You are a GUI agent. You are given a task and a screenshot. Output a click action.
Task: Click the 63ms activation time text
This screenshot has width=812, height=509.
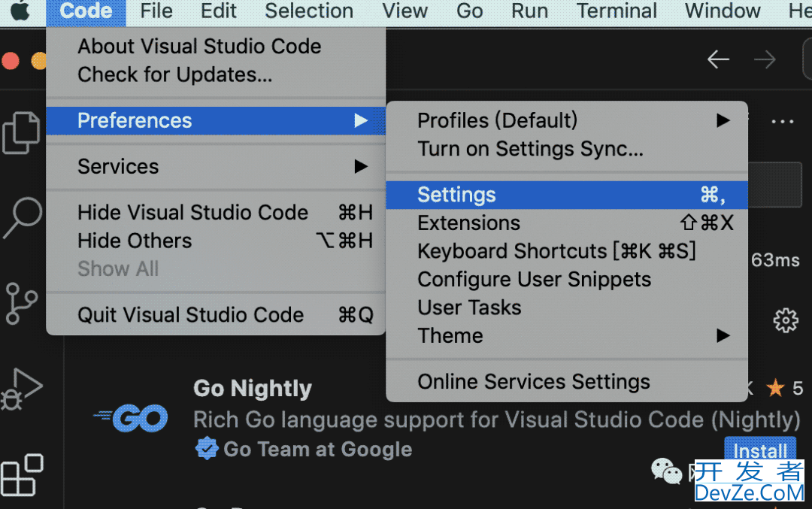coord(775,260)
